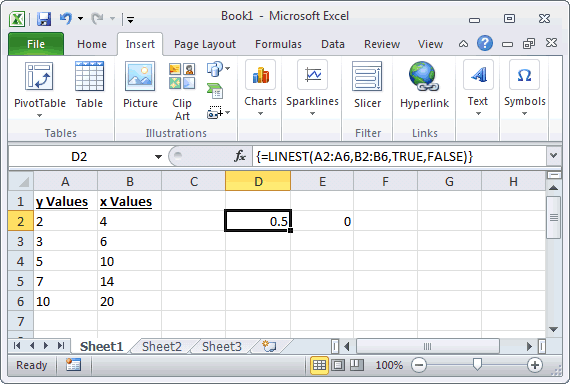
Task: Open the Text group
Action: (478, 88)
